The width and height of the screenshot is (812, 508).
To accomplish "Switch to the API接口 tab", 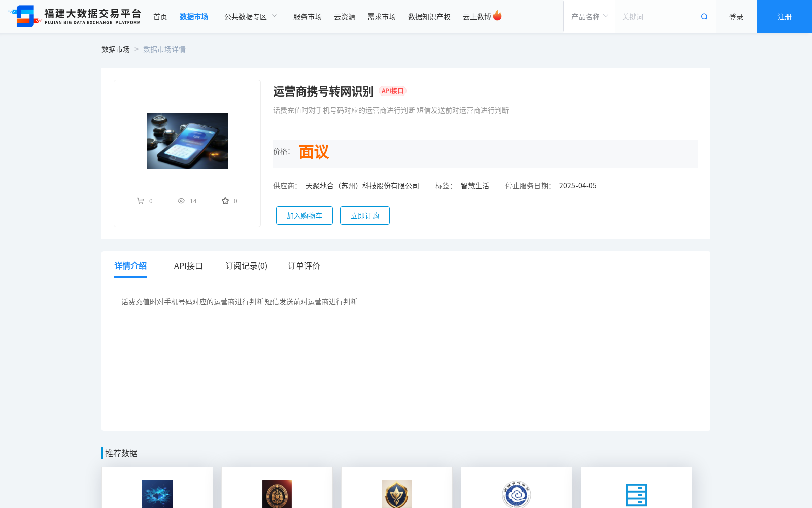I will point(188,266).
